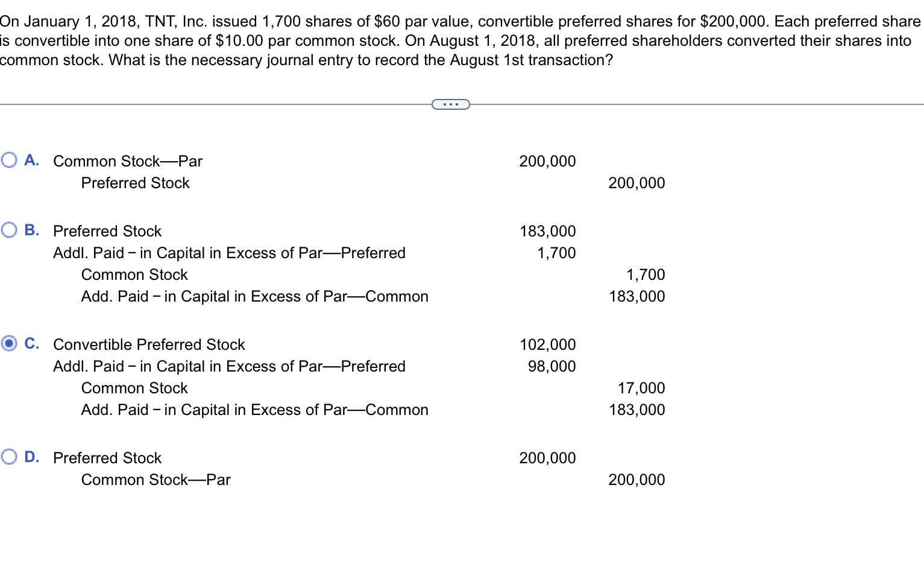Click the Common Stock credit line in option B
Screen dimensions: 924x564
(x=134, y=274)
